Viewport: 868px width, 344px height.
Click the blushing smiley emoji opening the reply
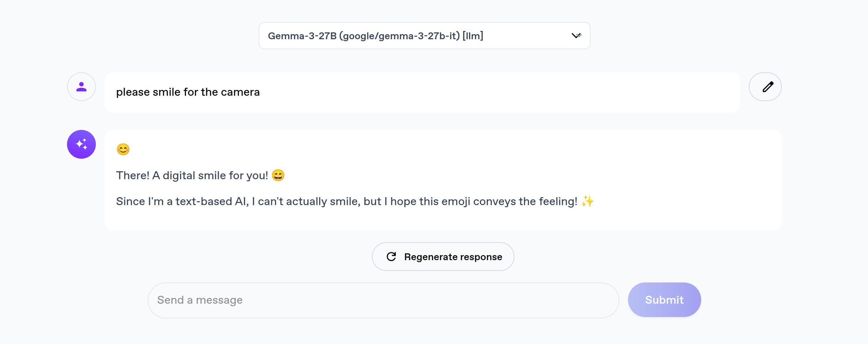point(123,149)
